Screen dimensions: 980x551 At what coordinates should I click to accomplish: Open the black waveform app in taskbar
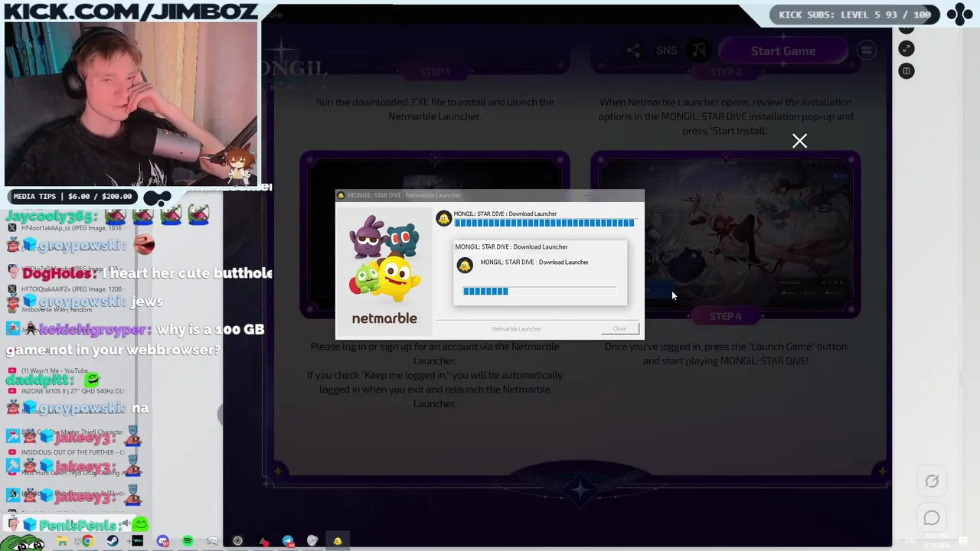(138, 541)
